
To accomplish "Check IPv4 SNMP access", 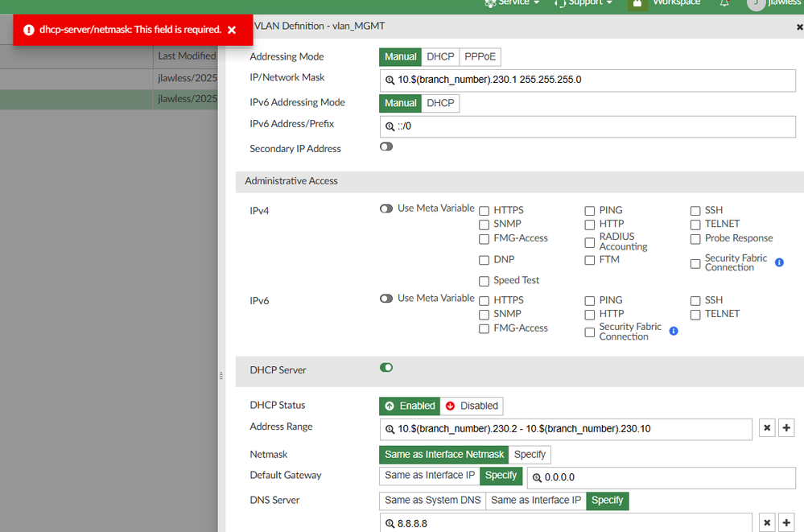I will [x=484, y=225].
